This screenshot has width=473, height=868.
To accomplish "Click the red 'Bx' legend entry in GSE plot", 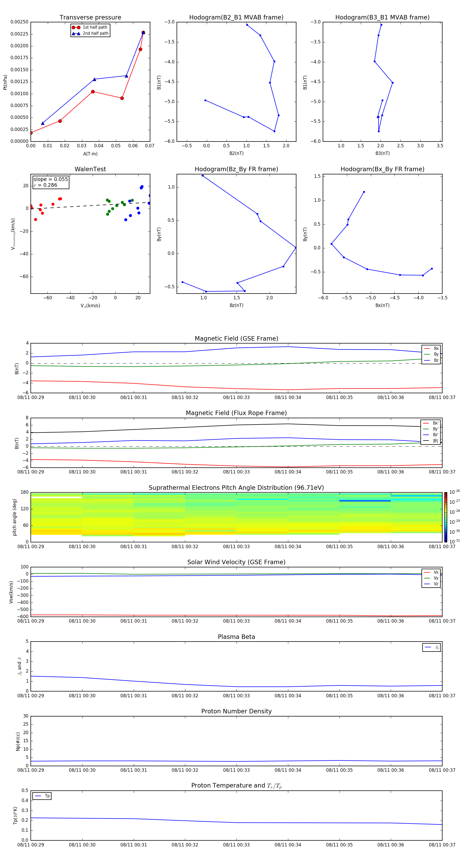I will pyautogui.click(x=431, y=349).
